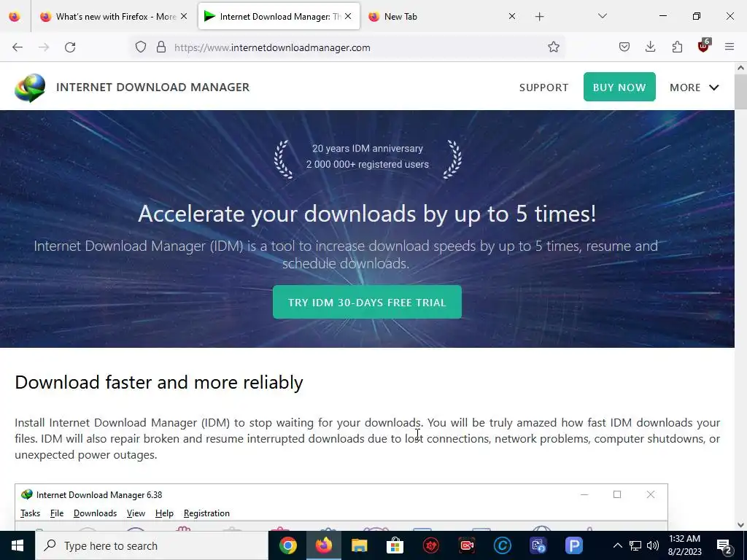Expand the MORE dropdown menu
The image size is (747, 560).
click(694, 87)
